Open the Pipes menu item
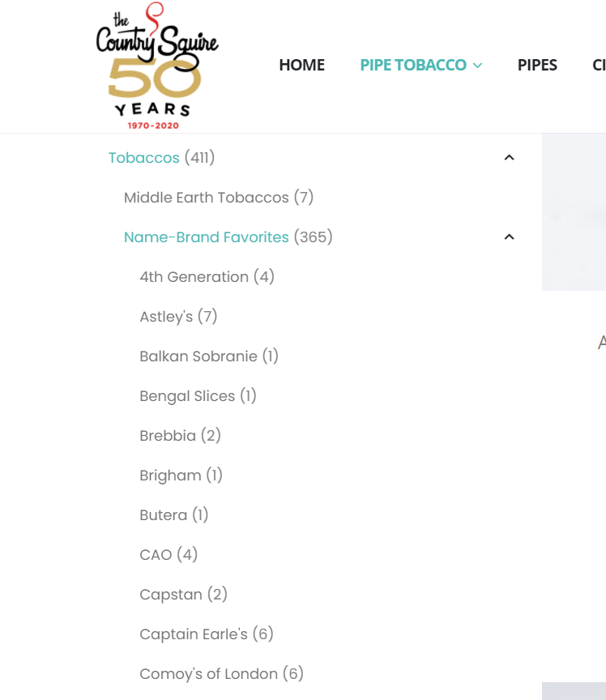Viewport: 606px width, 700px height. 537,65
